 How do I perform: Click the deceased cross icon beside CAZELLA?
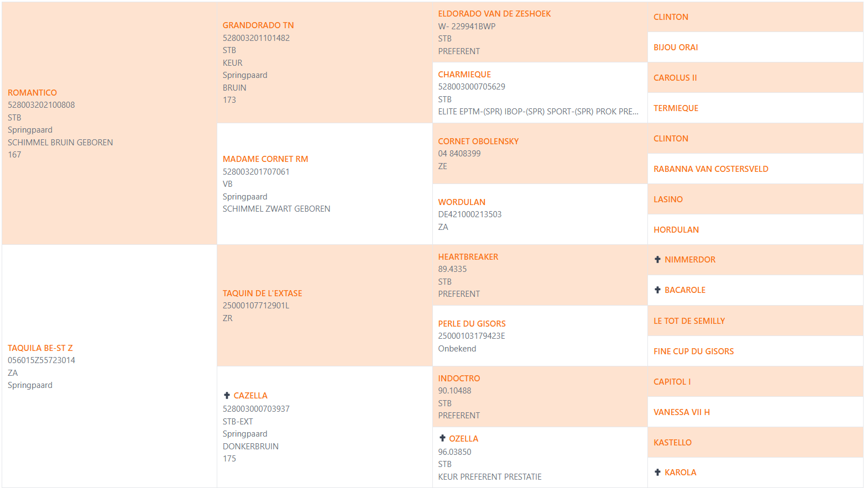tap(227, 395)
